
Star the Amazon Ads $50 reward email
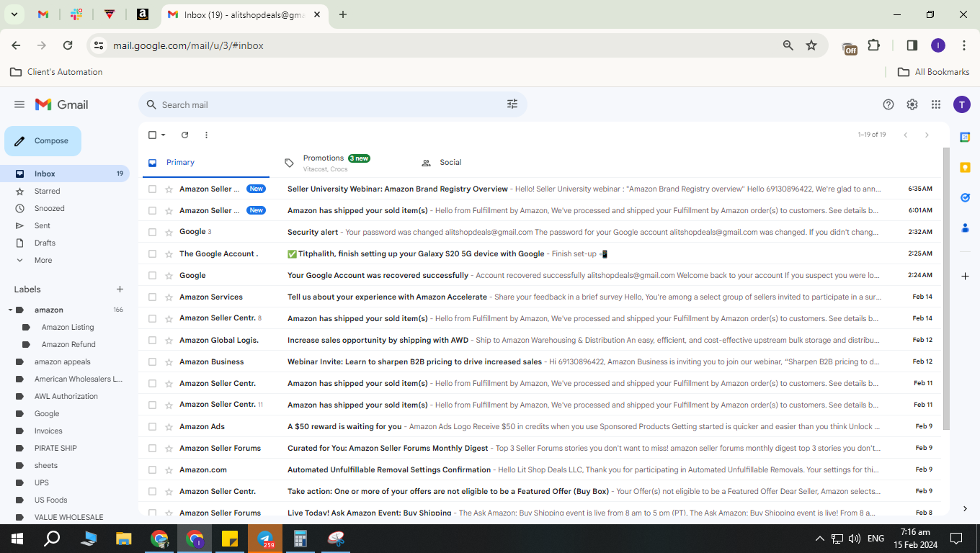[x=169, y=426]
